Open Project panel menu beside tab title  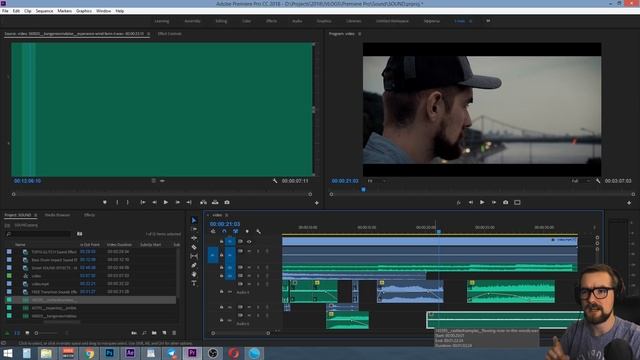(36, 215)
